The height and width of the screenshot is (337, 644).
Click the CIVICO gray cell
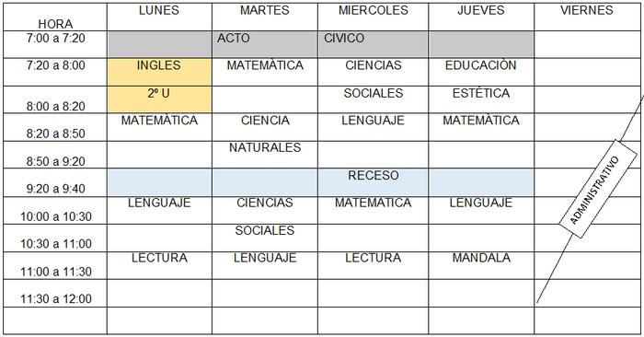click(373, 44)
